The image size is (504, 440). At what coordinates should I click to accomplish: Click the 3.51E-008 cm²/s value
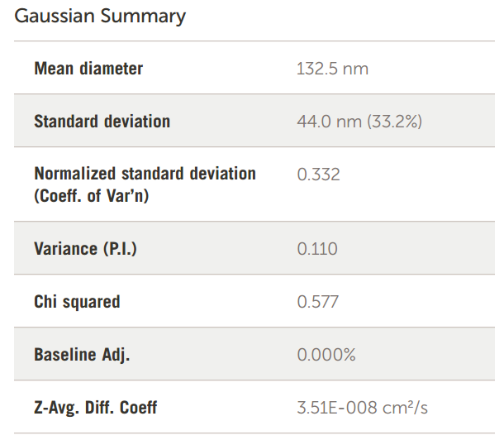tap(363, 408)
